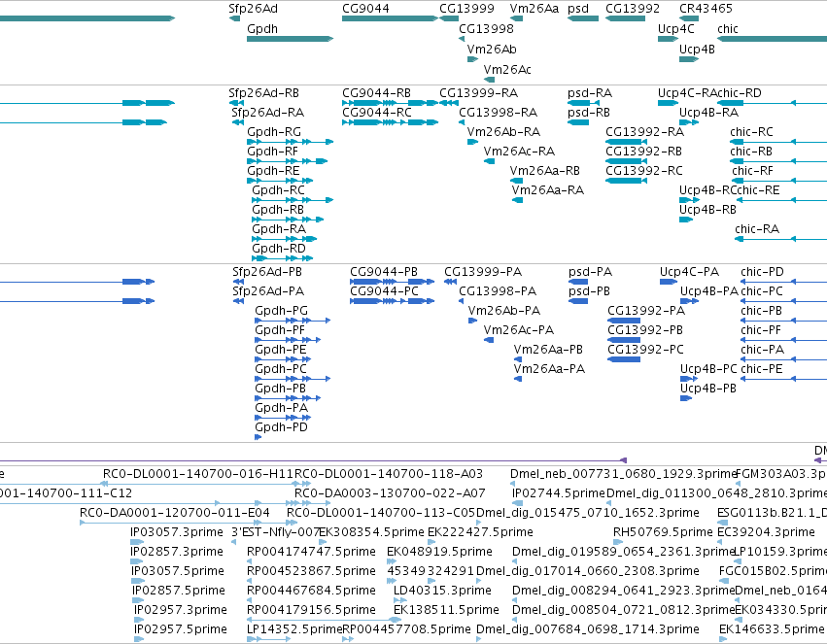Select the EK138511.5prime label
The image size is (827, 644).
[x=446, y=610]
